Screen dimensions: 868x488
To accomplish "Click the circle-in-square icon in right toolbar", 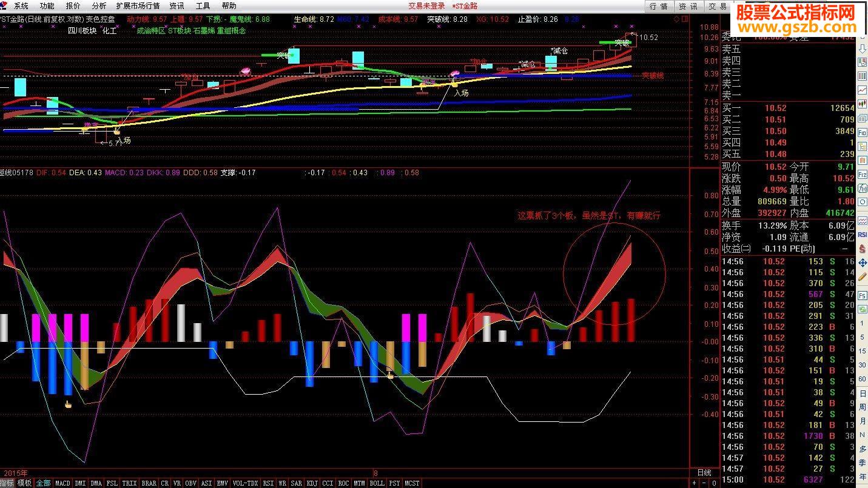I will pos(863,201).
